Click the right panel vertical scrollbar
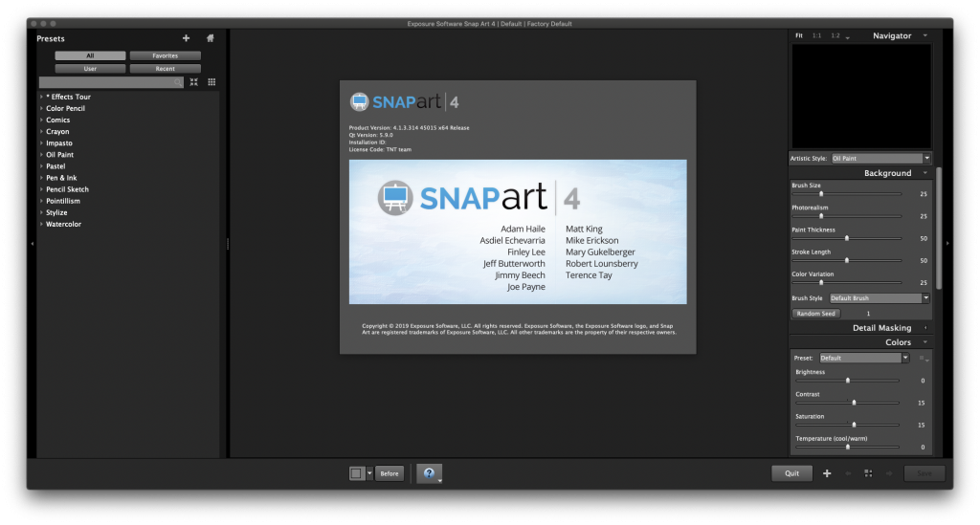Viewport: 980px width, 525px height. pos(938,228)
